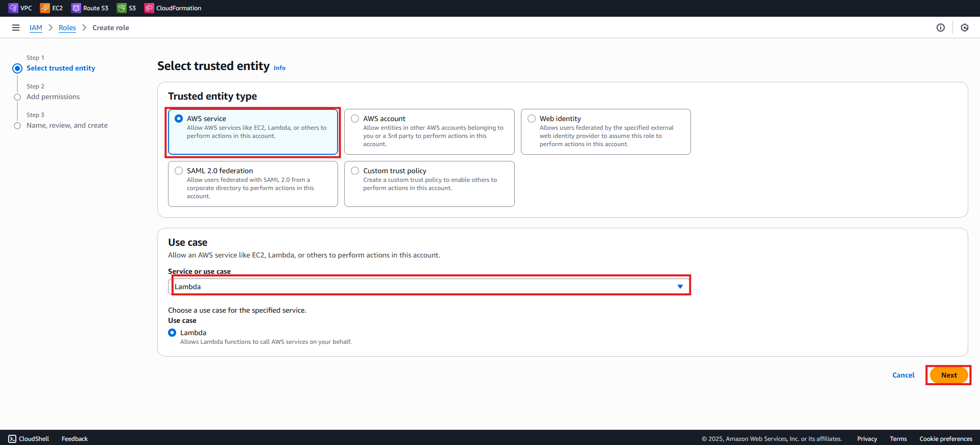
Task: Toggle the hamburger navigation menu
Action: point(16,28)
